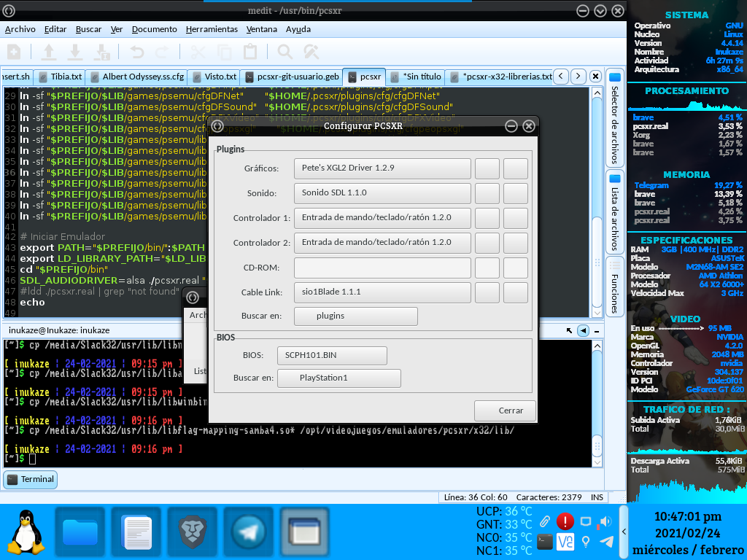Open the Selector de archivos side panel
The image size is (747, 560).
click(x=614, y=117)
